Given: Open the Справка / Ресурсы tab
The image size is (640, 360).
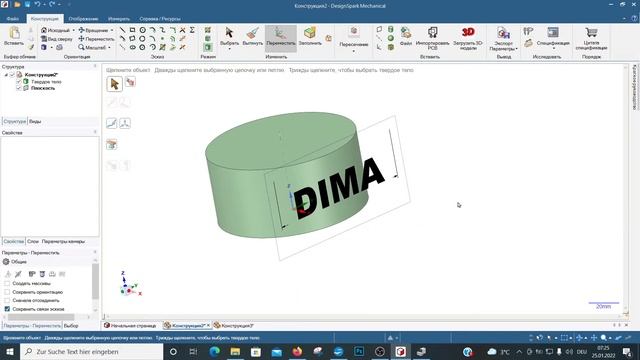Looking at the screenshot, I should tap(160, 19).
